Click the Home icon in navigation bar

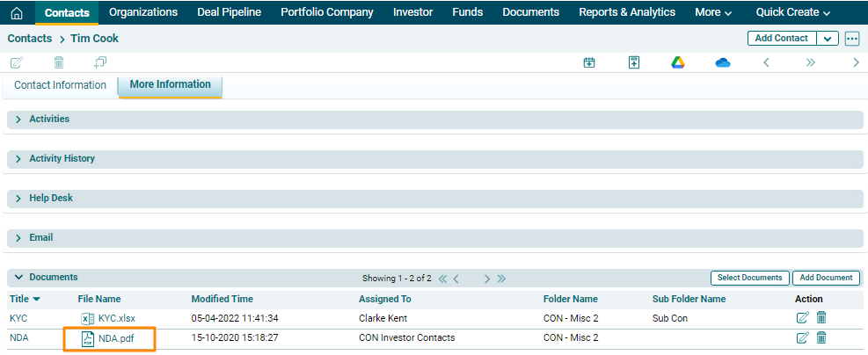16,13
